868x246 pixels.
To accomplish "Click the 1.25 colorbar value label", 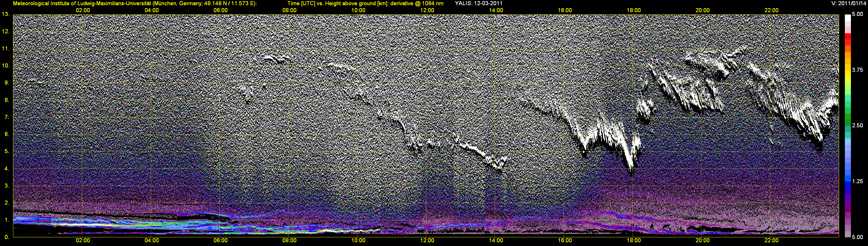I will click(x=858, y=181).
